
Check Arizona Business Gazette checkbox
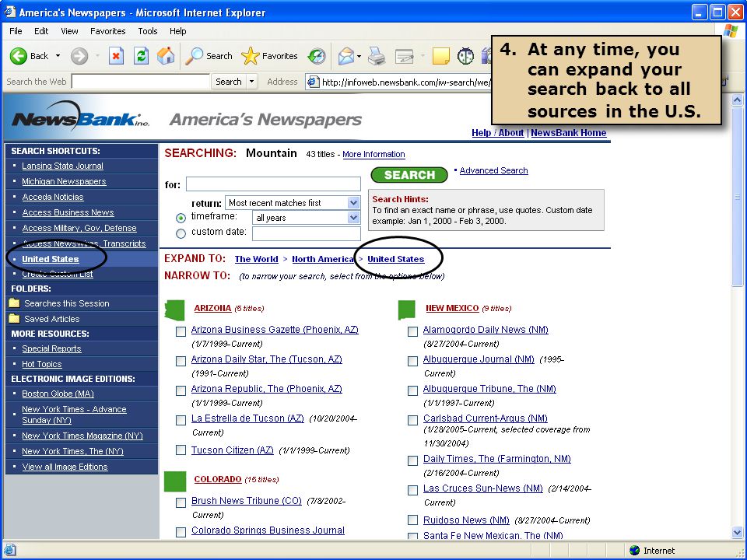[181, 331]
